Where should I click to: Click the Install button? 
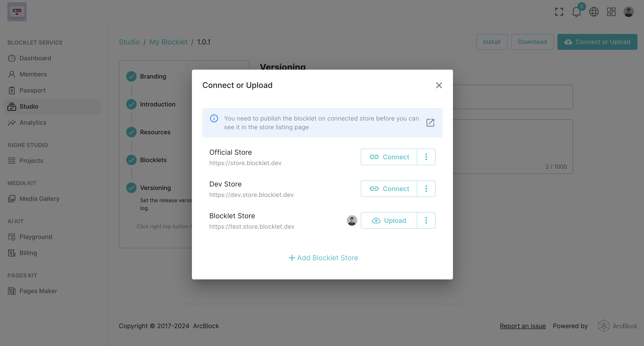click(491, 42)
